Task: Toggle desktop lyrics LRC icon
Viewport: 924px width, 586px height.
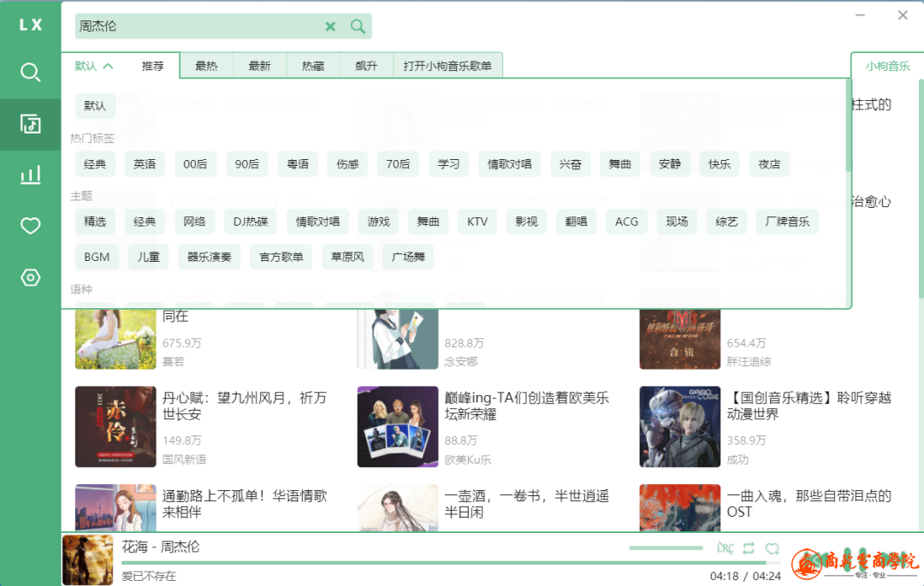Action: pyautogui.click(x=725, y=548)
